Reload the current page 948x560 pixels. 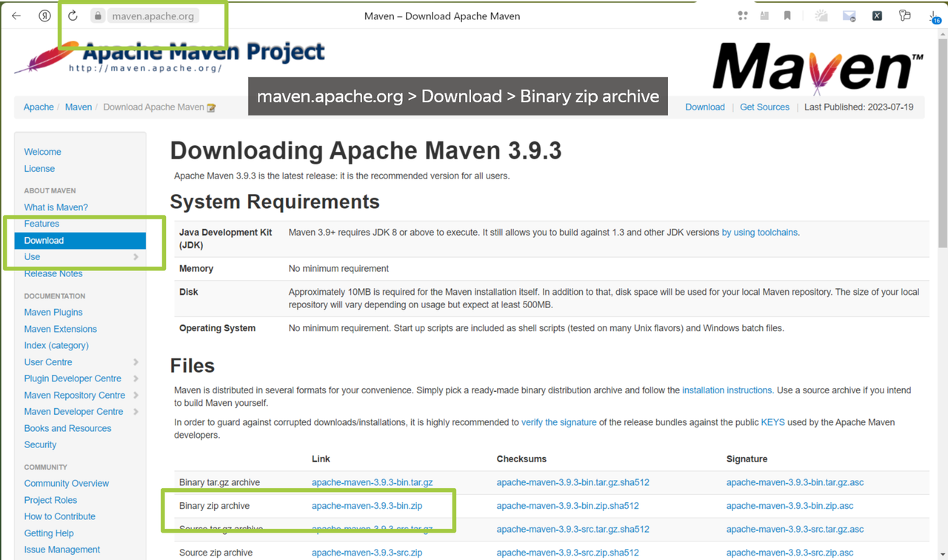point(72,16)
